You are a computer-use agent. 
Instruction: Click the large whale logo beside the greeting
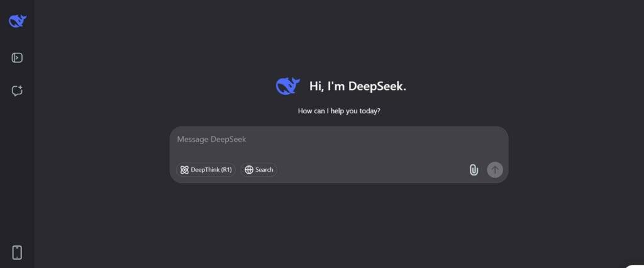tap(287, 86)
